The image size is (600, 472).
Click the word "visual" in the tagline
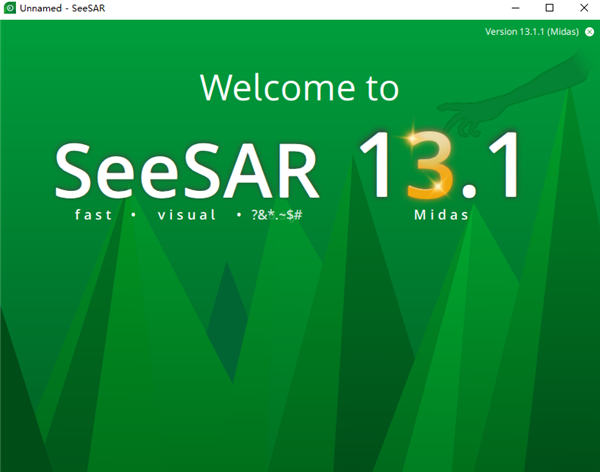click(x=186, y=215)
